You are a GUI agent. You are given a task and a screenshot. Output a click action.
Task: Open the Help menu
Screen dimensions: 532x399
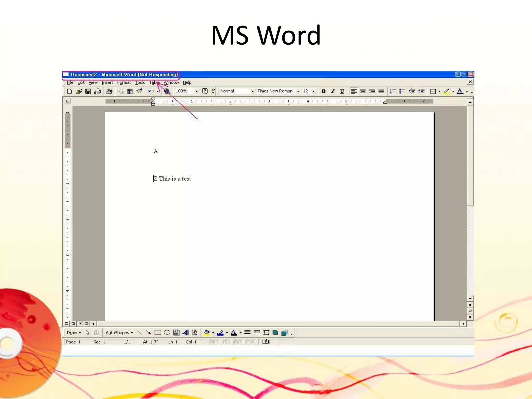(x=187, y=82)
